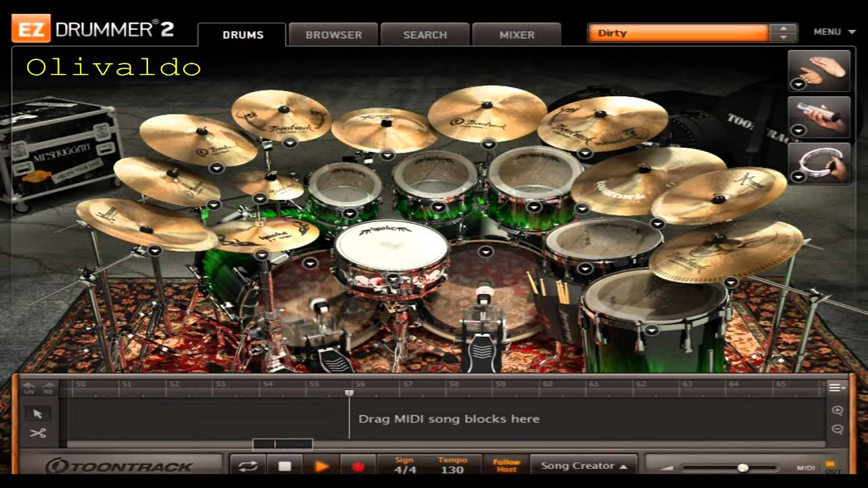Step to previous preset with down arrow

pos(783,37)
